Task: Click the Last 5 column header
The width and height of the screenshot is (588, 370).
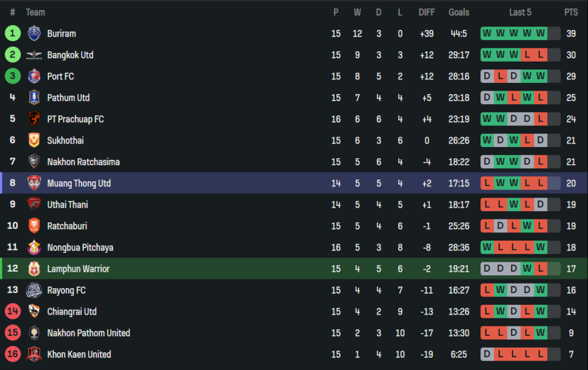Action: [x=520, y=12]
